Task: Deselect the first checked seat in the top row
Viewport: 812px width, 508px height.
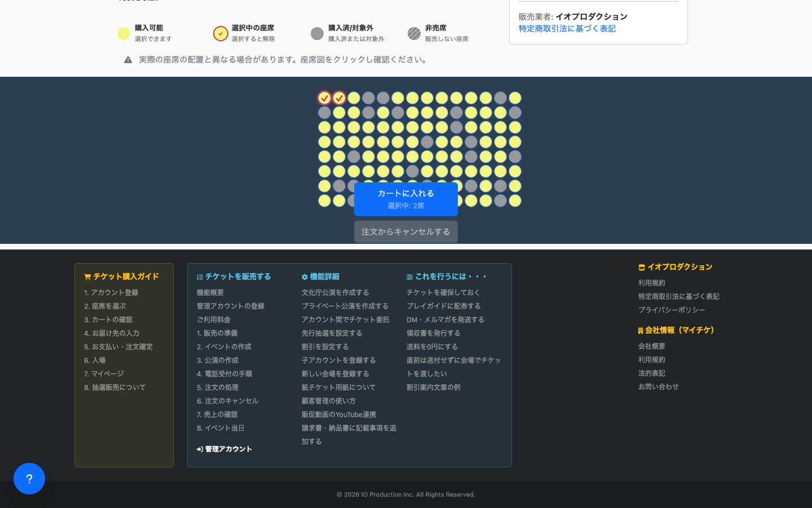Action: (x=324, y=98)
